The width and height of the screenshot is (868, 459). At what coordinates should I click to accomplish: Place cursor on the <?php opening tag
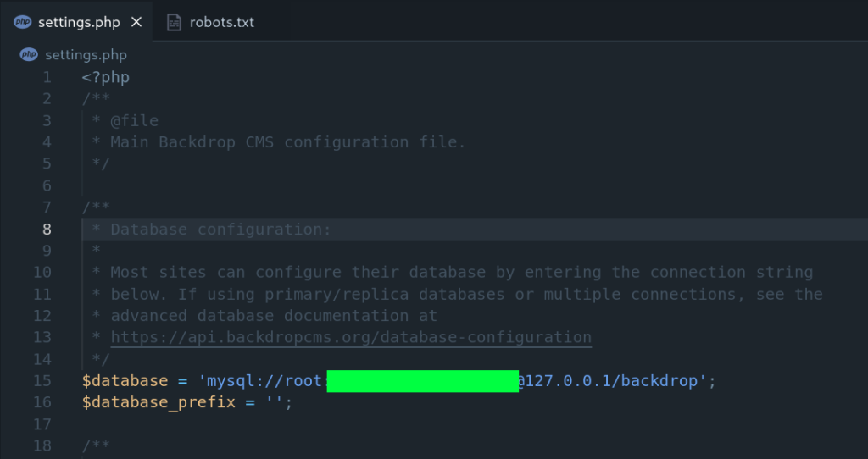coord(106,77)
